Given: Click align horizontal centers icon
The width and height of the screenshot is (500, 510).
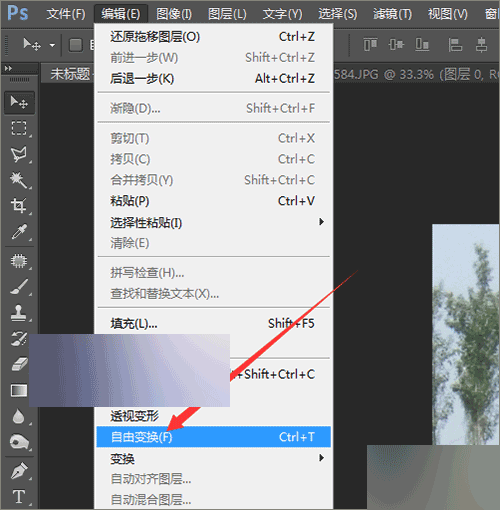Looking at the screenshot, I should tap(481, 44).
